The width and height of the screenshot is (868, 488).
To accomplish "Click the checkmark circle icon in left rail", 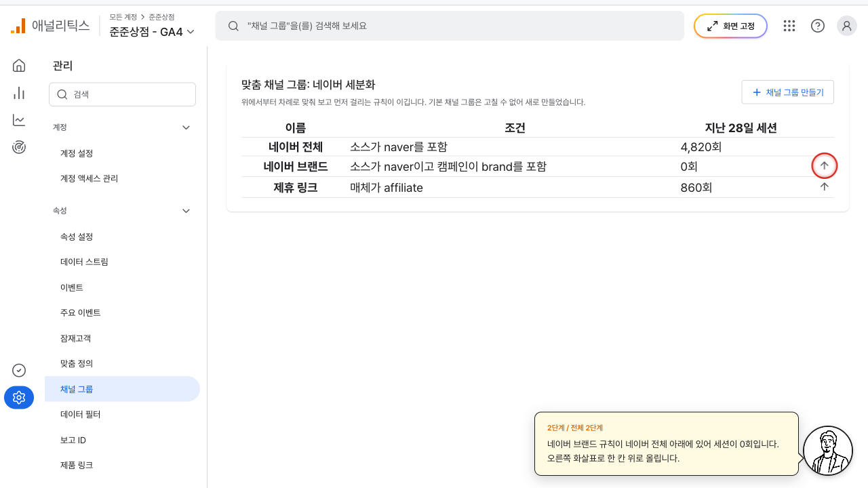I will click(x=19, y=370).
